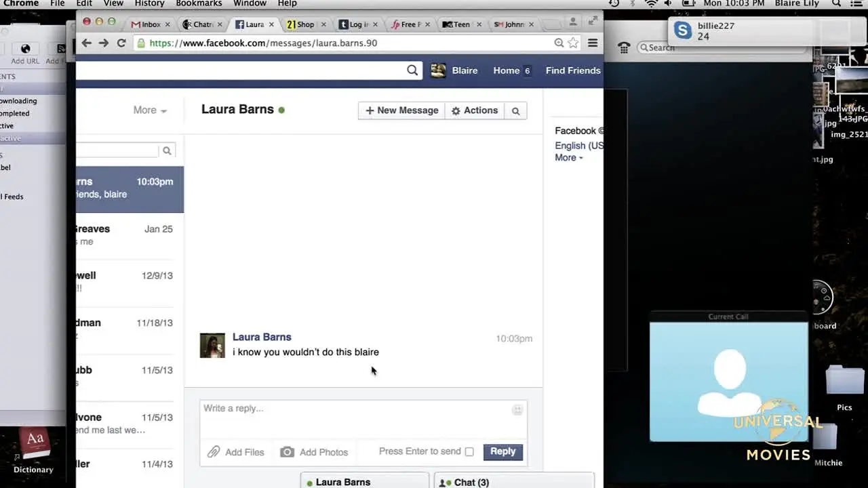Viewport: 868px width, 488px height.
Task: Bookmark this page with the star icon
Action: pyautogui.click(x=574, y=43)
